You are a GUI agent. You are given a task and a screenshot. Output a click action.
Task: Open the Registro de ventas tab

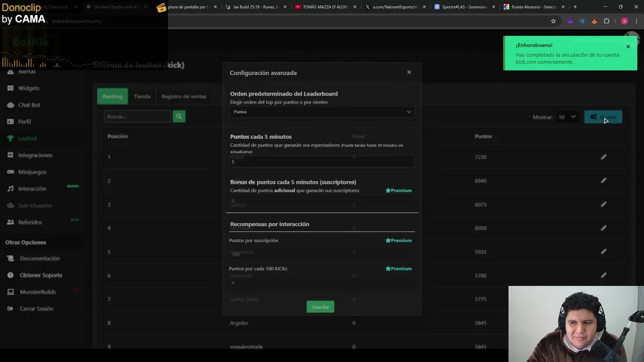click(x=184, y=97)
